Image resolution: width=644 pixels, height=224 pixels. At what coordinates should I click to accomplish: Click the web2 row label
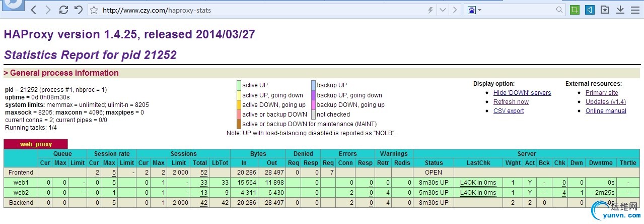pyautogui.click(x=21, y=192)
